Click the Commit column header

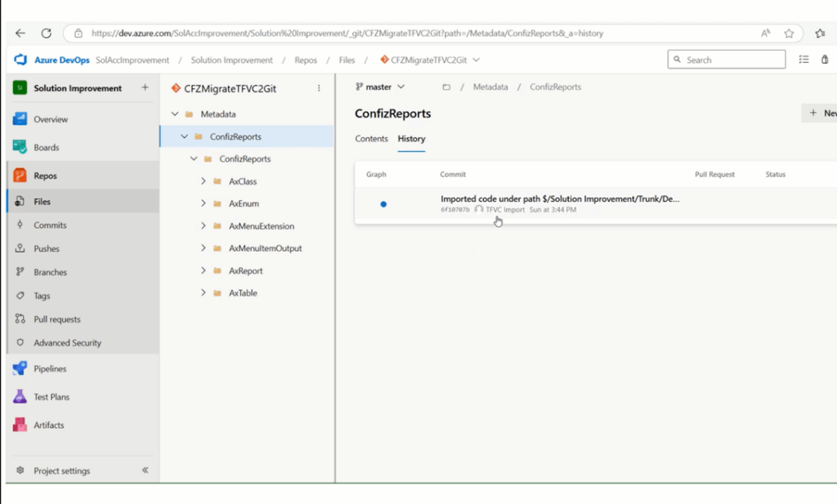(x=453, y=175)
